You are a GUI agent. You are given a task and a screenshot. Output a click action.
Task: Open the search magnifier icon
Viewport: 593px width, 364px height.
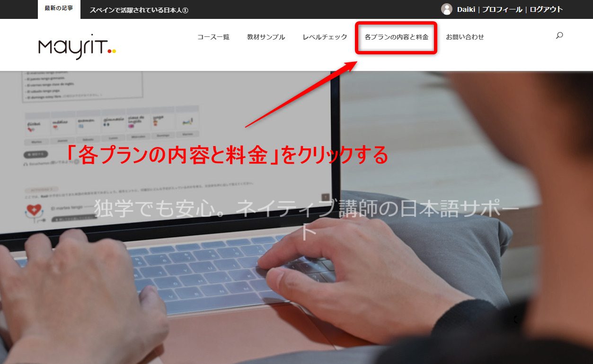click(559, 35)
